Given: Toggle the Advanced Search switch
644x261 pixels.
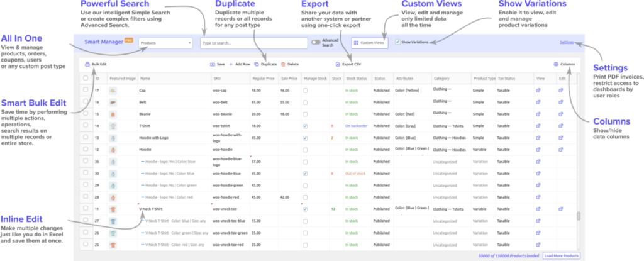Looking at the screenshot, I should (x=316, y=43).
